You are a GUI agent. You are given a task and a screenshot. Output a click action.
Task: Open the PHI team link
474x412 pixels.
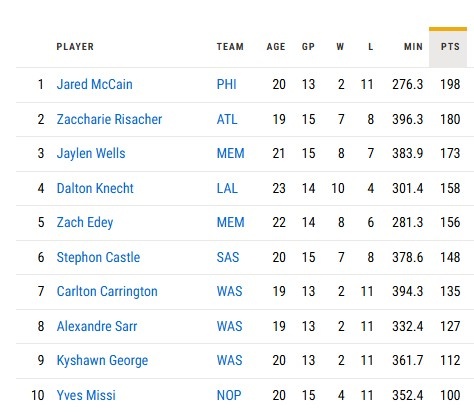[x=227, y=84]
